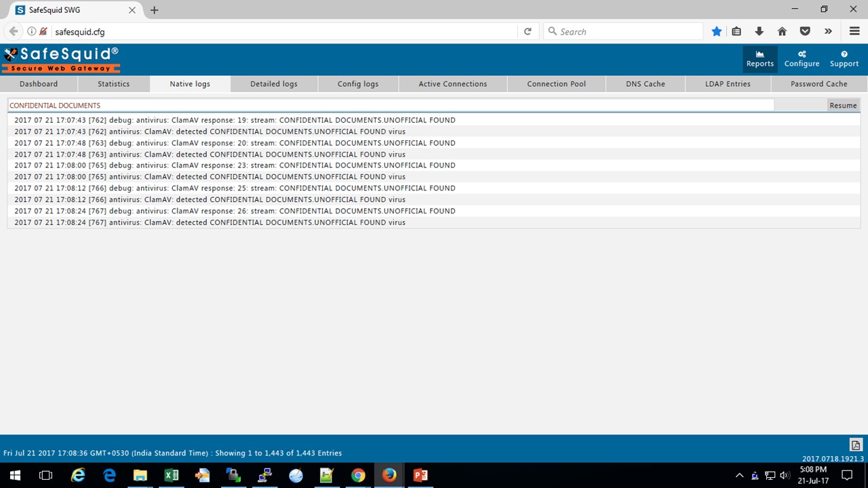
Task: Open Excel from the taskbar
Action: [x=172, y=475]
